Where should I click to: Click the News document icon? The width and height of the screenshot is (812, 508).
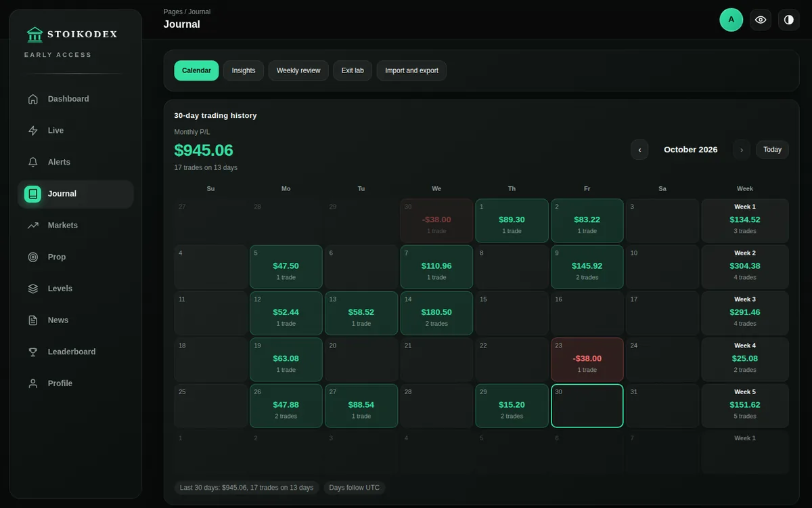pyautogui.click(x=33, y=320)
